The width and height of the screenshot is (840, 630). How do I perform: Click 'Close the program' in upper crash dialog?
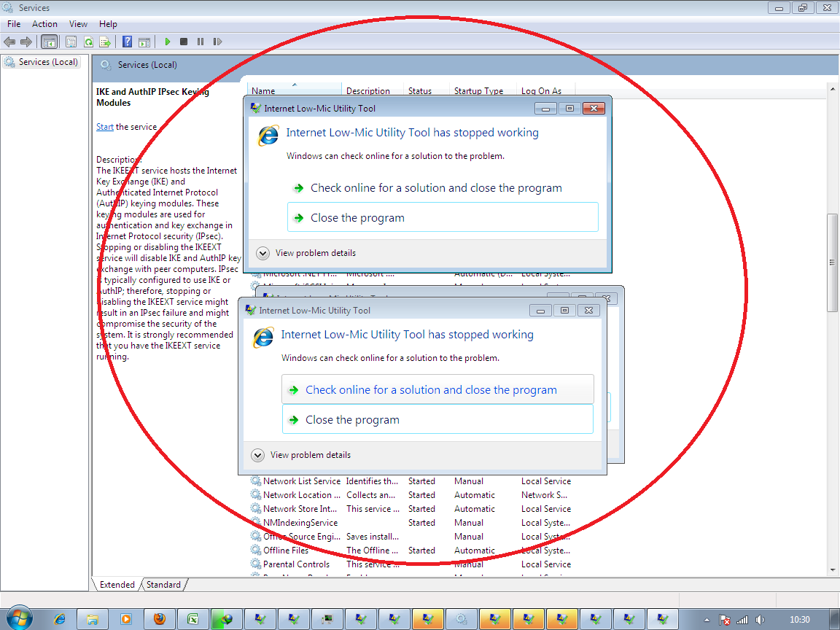(x=443, y=217)
